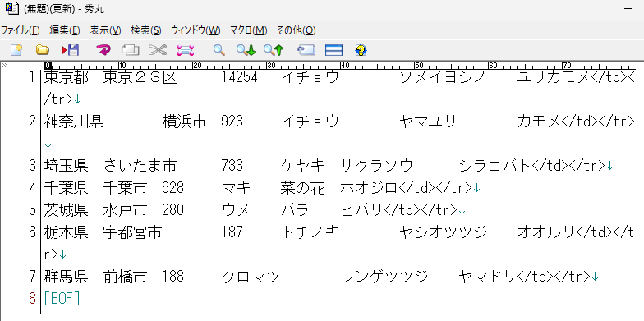Minimize the Hidemaru window

click(x=628, y=9)
